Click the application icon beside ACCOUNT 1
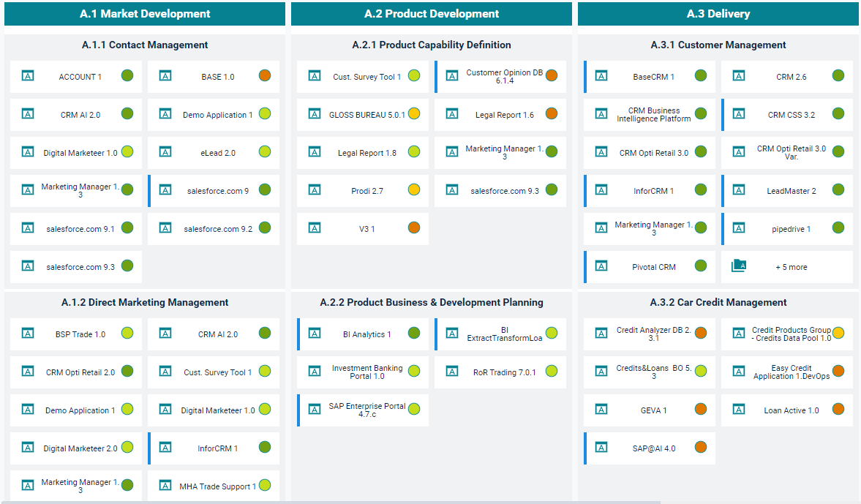Viewport: 861px width, 504px height. (x=28, y=75)
